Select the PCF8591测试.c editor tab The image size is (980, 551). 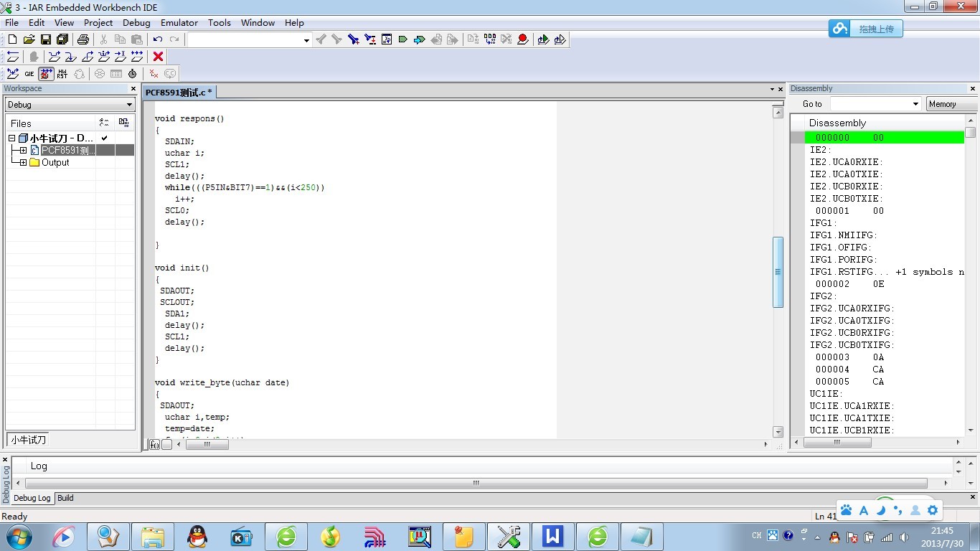coord(179,92)
